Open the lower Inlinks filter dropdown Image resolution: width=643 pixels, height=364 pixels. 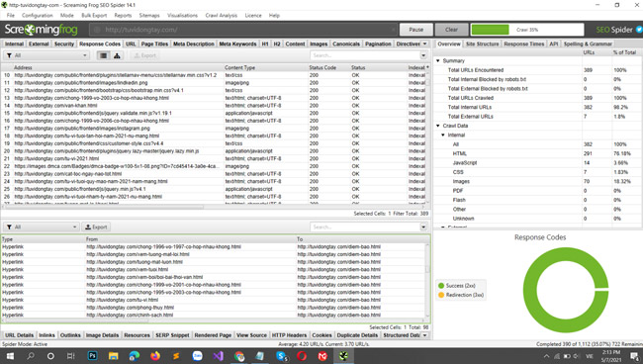click(x=41, y=227)
